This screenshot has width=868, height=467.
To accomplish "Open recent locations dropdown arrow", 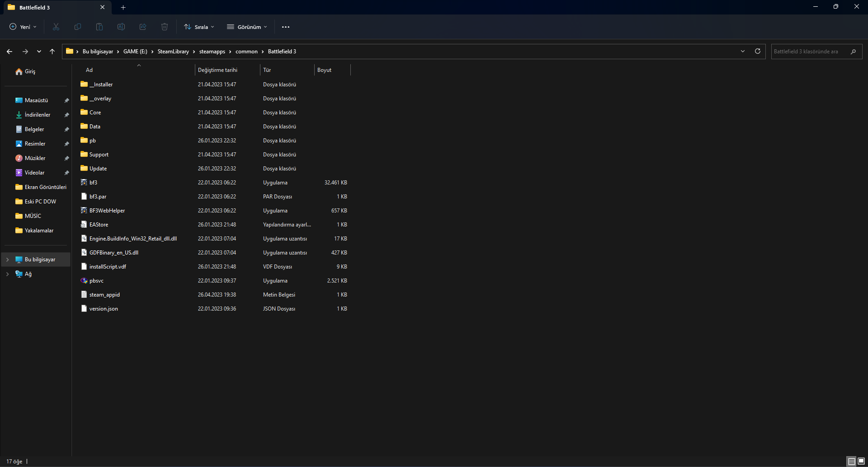I will (x=39, y=52).
